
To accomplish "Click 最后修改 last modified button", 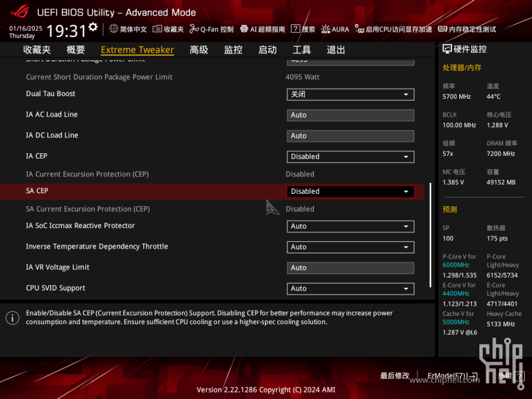I will [395, 376].
